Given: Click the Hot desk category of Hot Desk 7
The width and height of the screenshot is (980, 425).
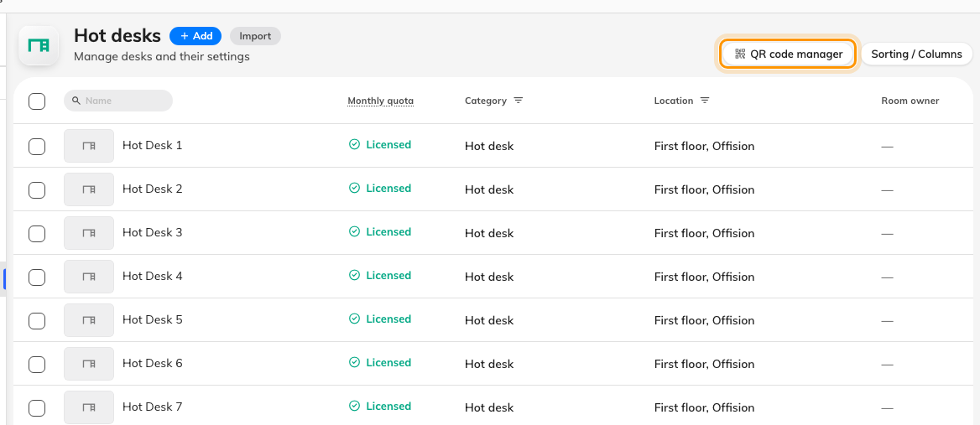Looking at the screenshot, I should pos(489,408).
